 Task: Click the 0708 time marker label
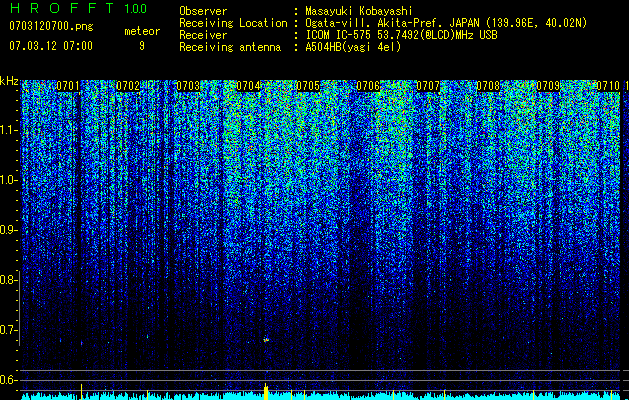click(x=488, y=86)
